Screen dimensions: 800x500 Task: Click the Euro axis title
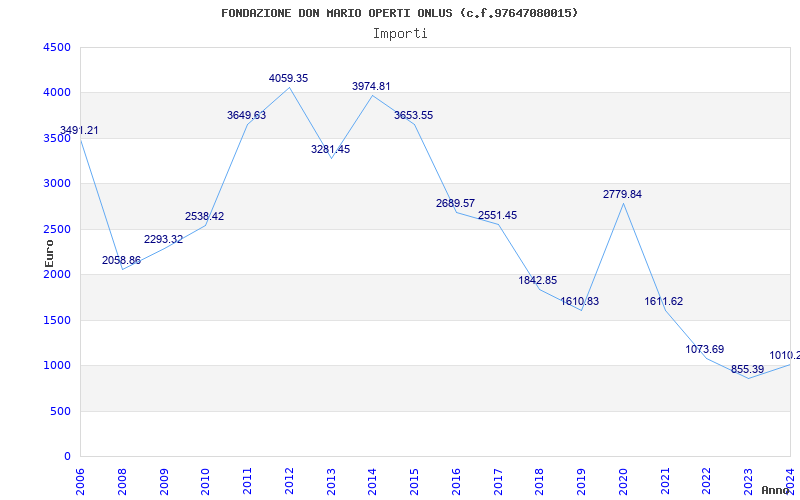pyautogui.click(x=49, y=254)
